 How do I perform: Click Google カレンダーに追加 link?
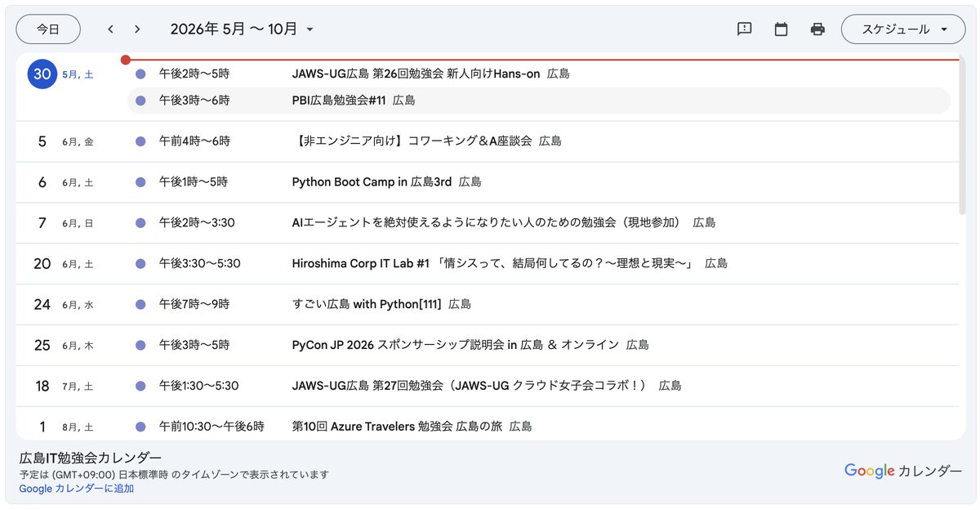point(77,489)
